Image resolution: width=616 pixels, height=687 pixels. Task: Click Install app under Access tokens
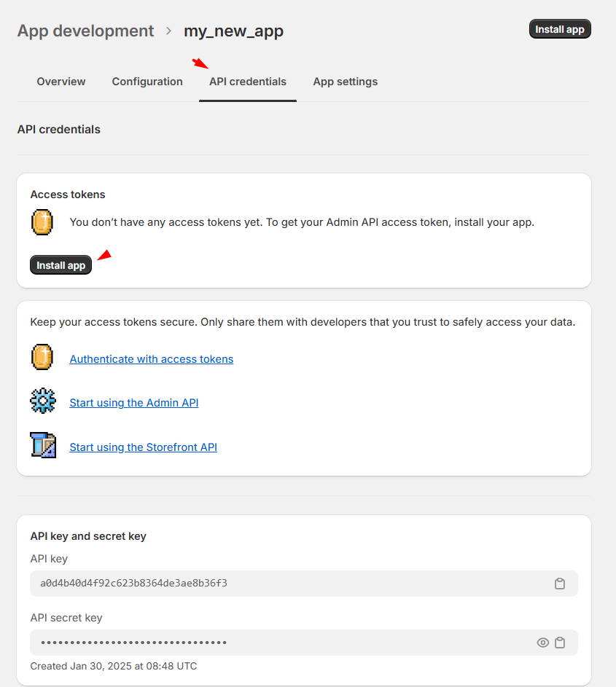click(x=61, y=265)
